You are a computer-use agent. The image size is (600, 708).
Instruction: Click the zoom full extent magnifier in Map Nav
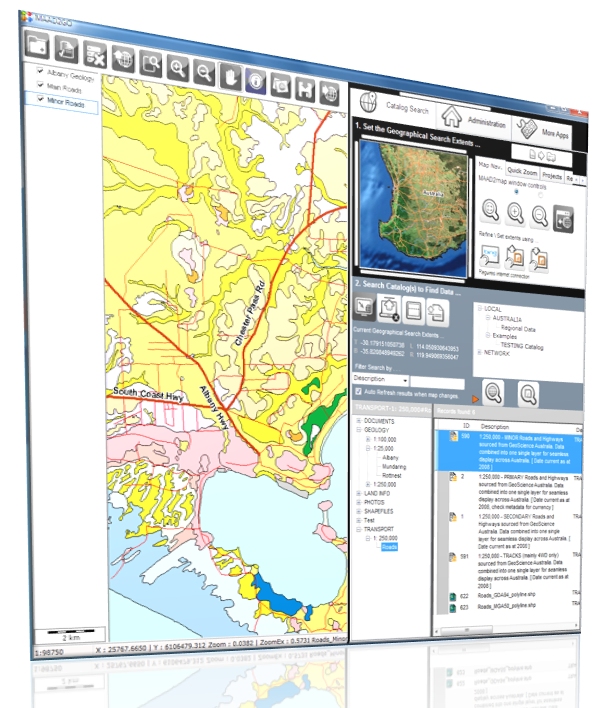pyautogui.click(x=490, y=210)
